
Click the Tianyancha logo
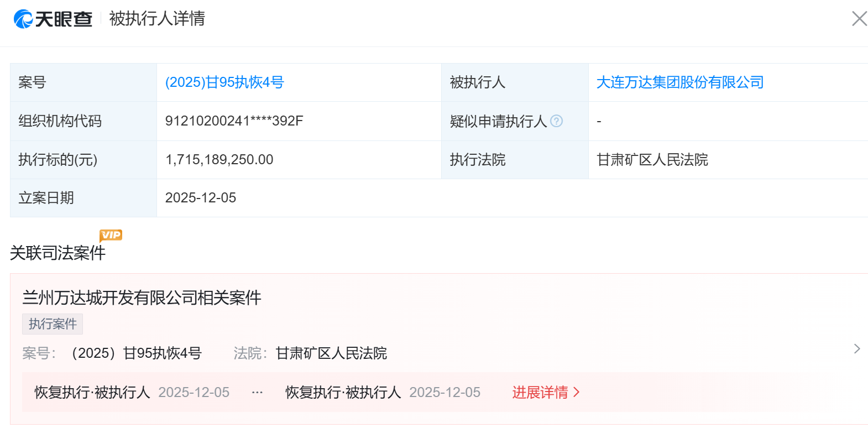(53, 19)
